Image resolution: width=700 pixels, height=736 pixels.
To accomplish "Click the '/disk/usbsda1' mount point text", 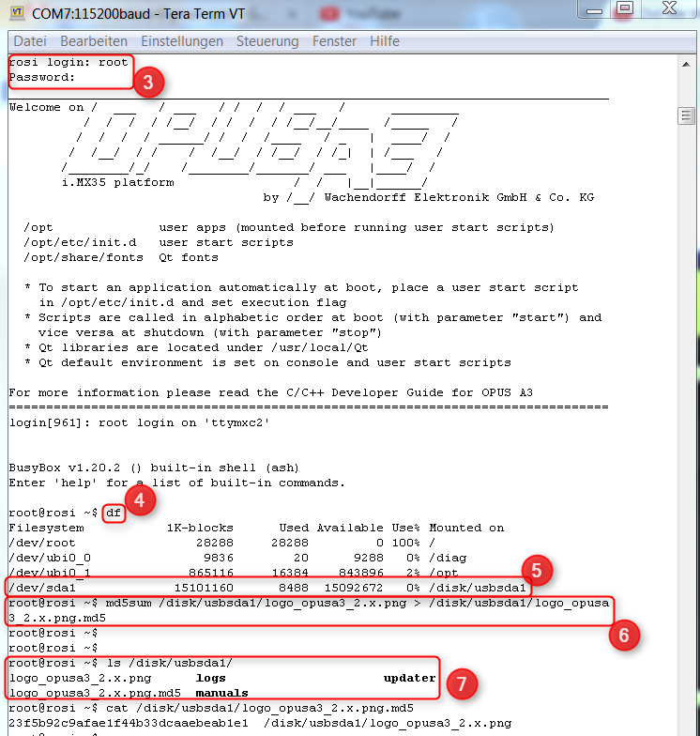I will point(478,588).
